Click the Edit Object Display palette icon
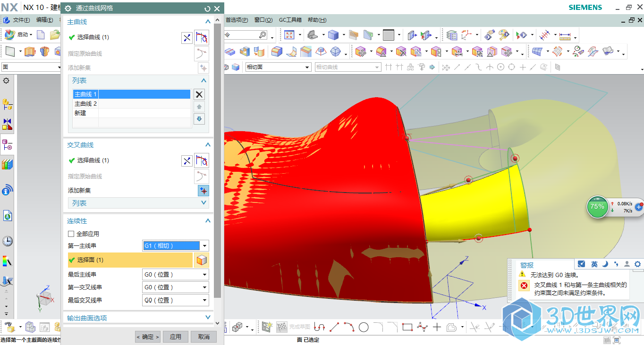644x345 pixels. click(504, 35)
